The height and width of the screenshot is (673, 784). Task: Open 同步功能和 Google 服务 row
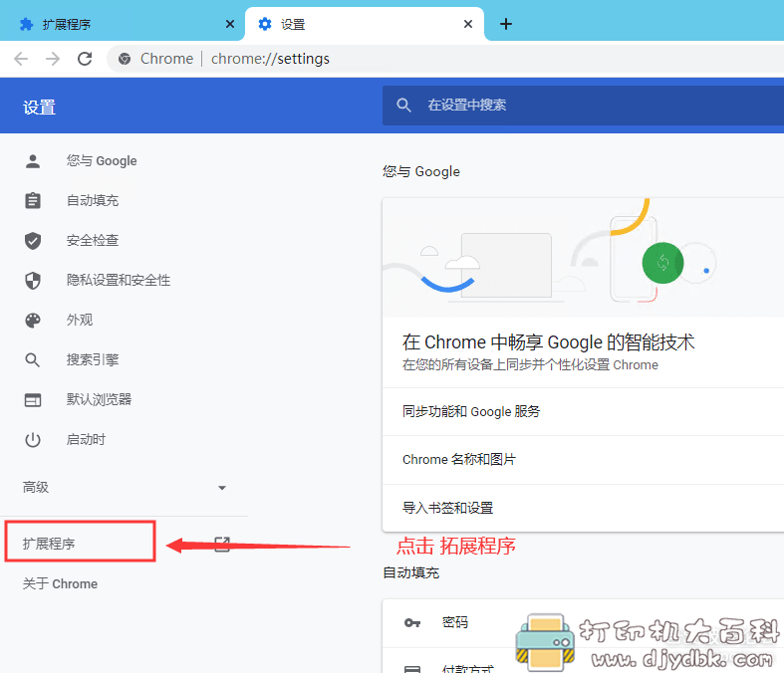(583, 412)
